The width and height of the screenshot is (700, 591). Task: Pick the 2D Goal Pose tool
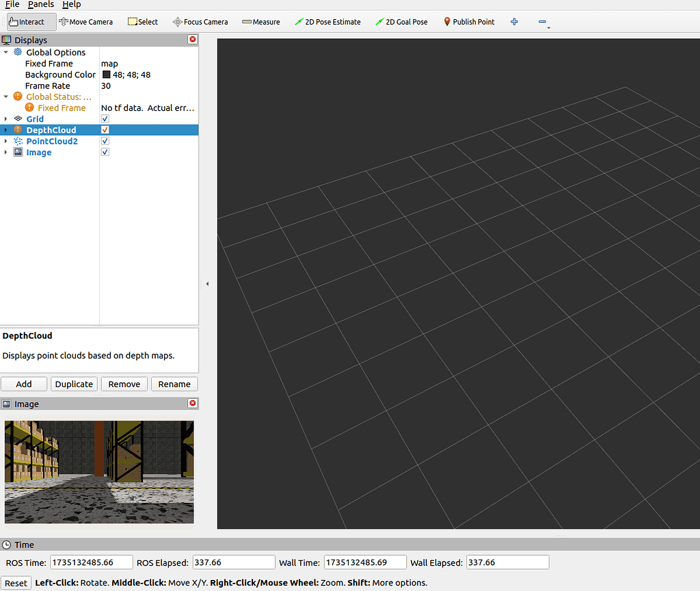(401, 21)
